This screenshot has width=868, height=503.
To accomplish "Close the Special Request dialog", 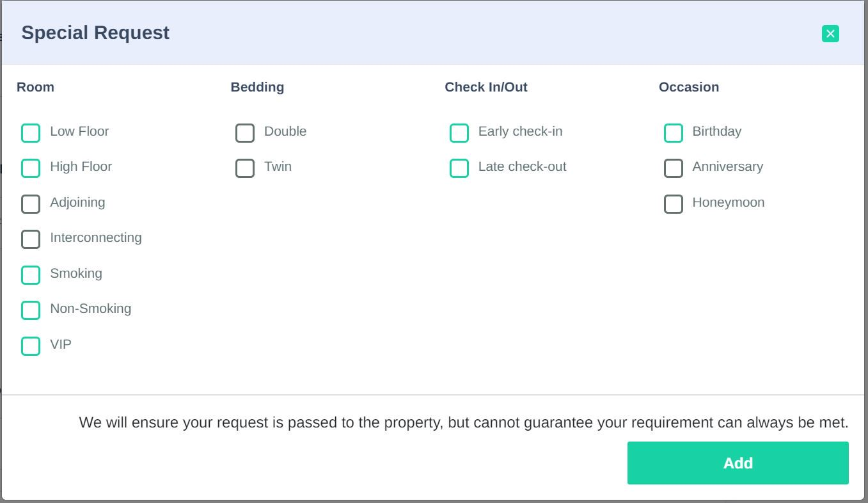I will [830, 34].
